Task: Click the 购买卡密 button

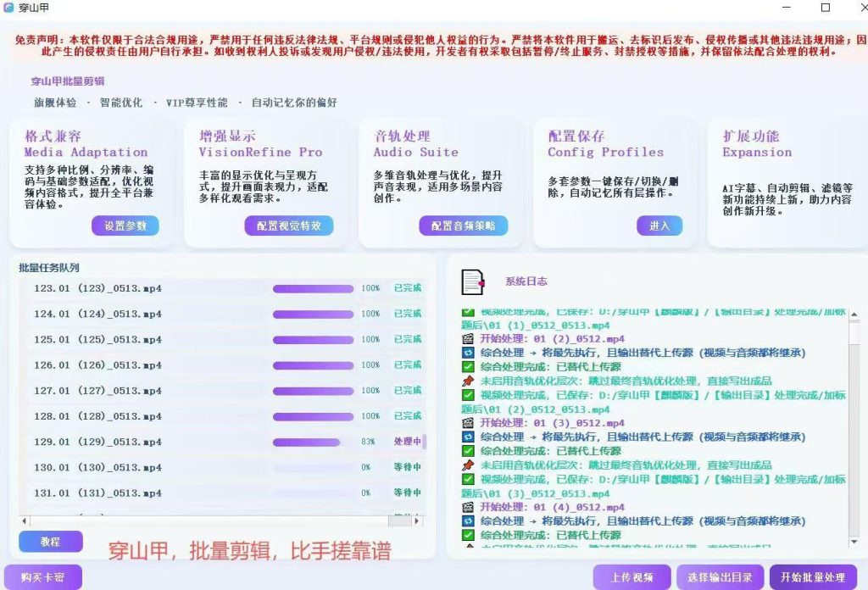Action: click(x=42, y=577)
